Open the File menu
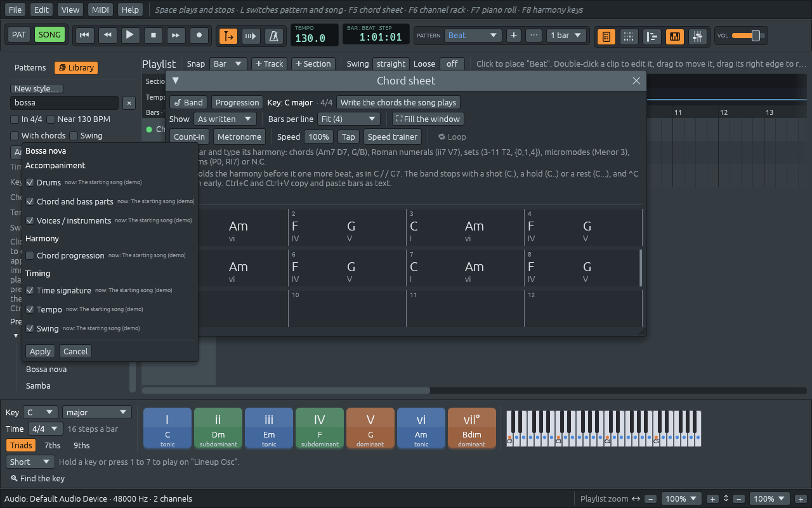The height and width of the screenshot is (508, 812). click(x=15, y=10)
